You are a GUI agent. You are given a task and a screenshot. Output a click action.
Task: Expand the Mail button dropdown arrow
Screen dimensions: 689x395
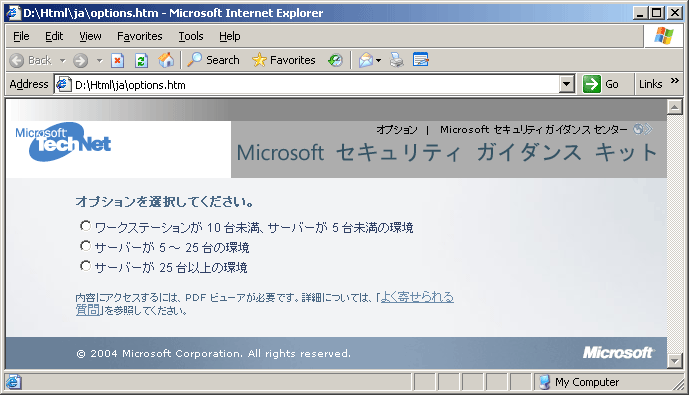(x=378, y=60)
